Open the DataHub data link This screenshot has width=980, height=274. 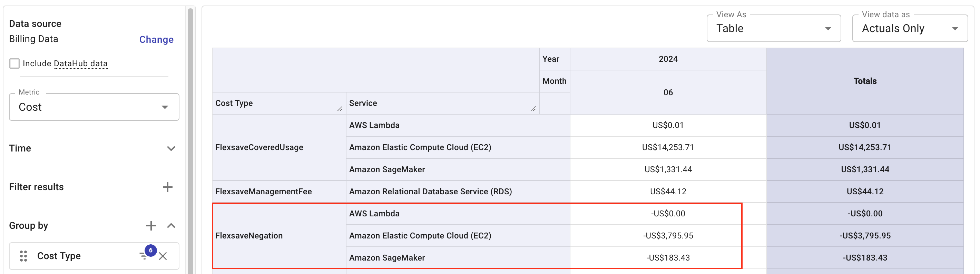click(80, 63)
